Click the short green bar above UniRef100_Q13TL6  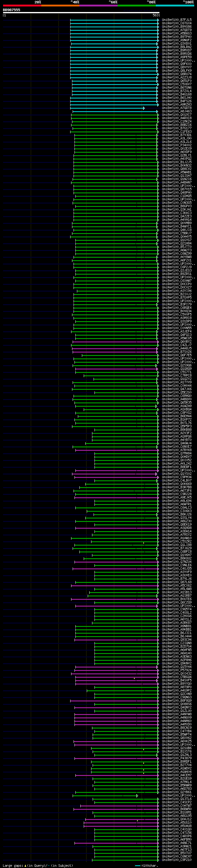click(x=105, y=796)
